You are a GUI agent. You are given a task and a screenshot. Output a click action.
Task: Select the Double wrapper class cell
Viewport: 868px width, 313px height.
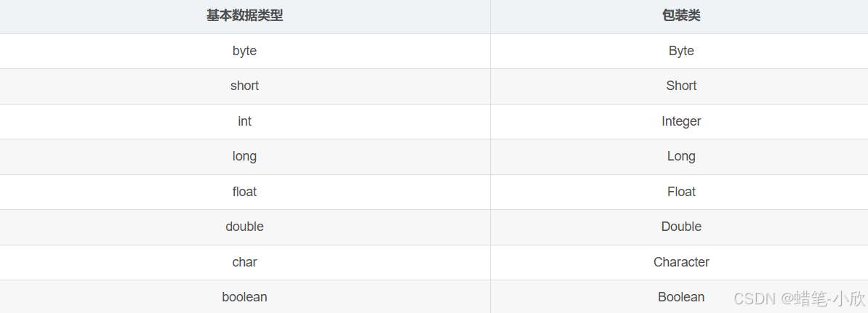pyautogui.click(x=681, y=227)
